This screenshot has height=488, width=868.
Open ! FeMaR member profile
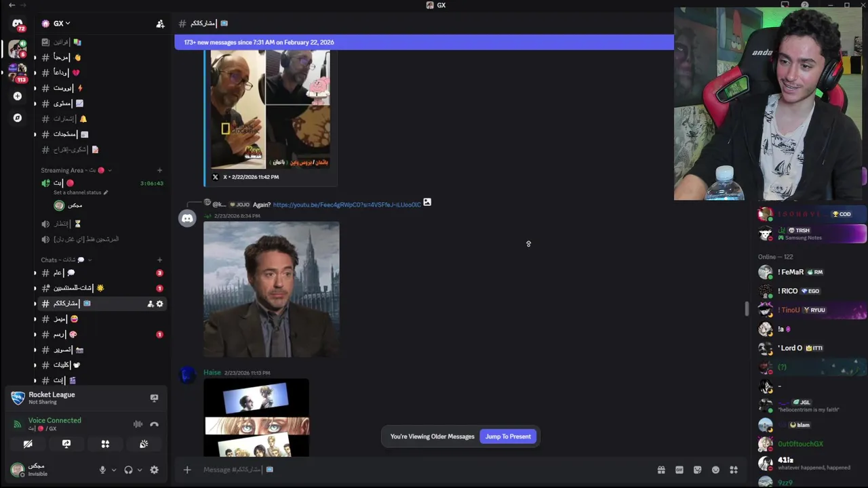(x=811, y=272)
